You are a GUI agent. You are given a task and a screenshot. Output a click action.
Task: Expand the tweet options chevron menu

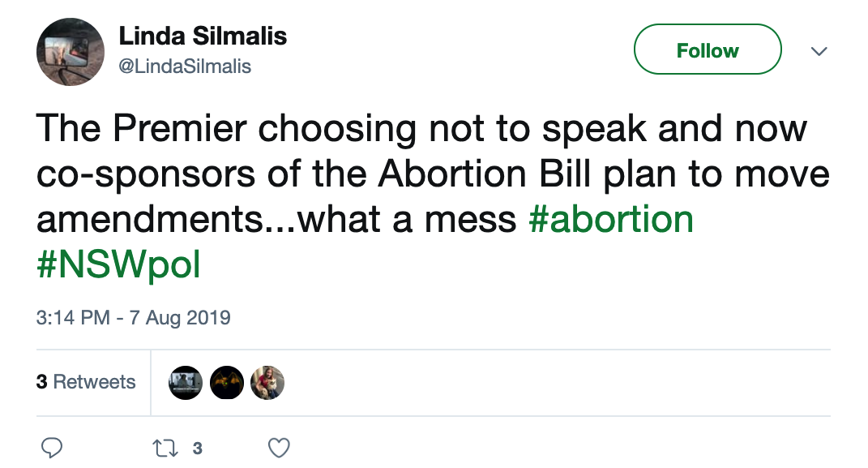pos(819,51)
